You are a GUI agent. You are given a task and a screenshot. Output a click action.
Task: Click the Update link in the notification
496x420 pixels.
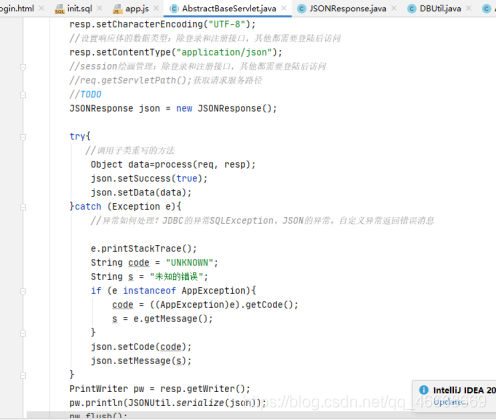450,402
